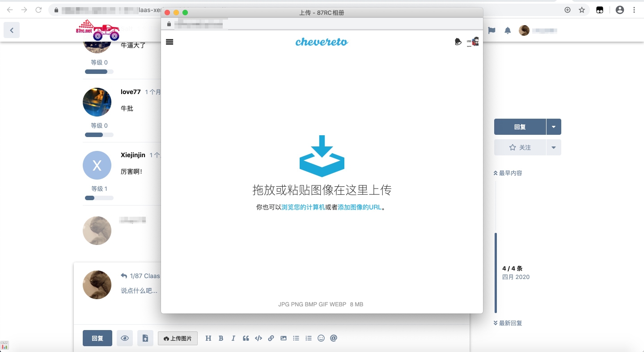
Task: Toggle the reply preview eye button
Action: [x=125, y=339]
